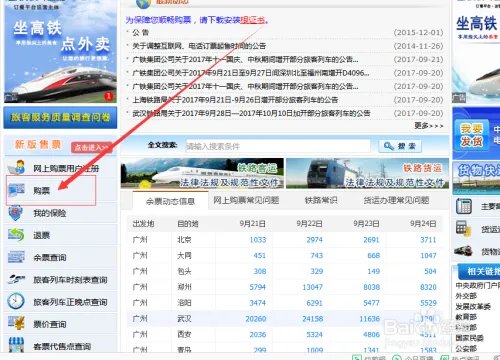Click the freight locomotive icon in right sidebar
This screenshot has height=360, width=500.
[463, 251]
